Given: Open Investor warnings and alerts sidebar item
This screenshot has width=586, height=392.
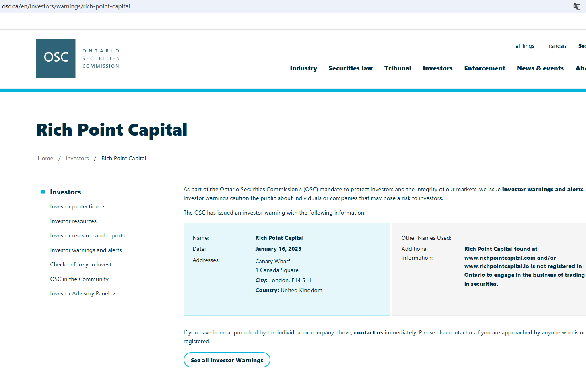Looking at the screenshot, I should pyautogui.click(x=86, y=250).
